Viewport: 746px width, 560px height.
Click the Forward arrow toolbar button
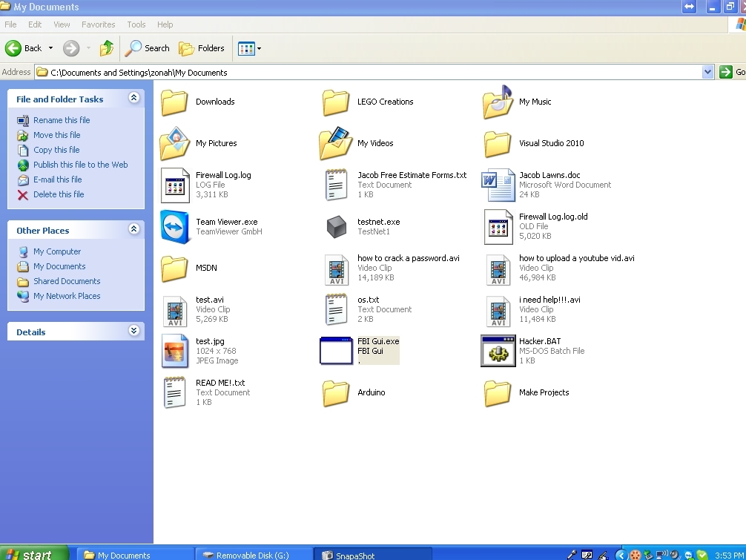click(71, 48)
